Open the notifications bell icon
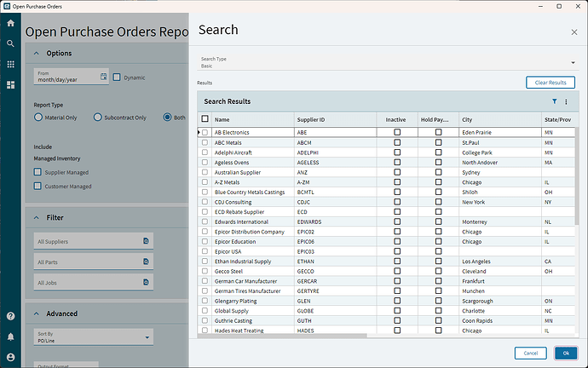 click(10, 336)
